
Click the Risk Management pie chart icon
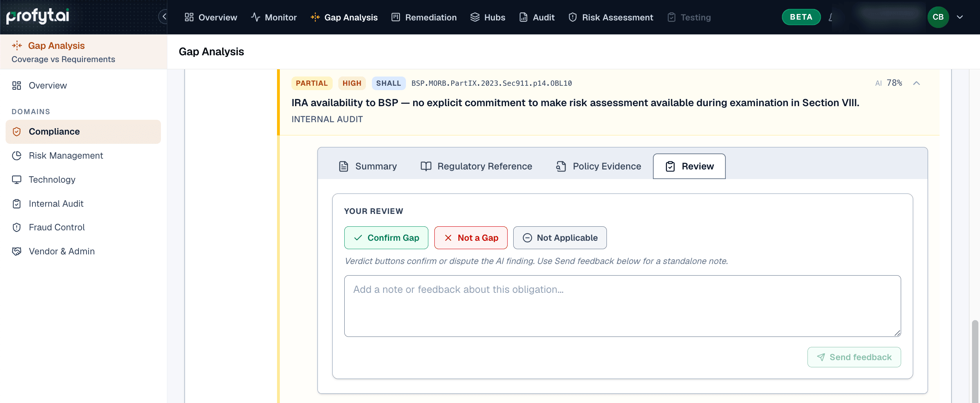point(16,155)
